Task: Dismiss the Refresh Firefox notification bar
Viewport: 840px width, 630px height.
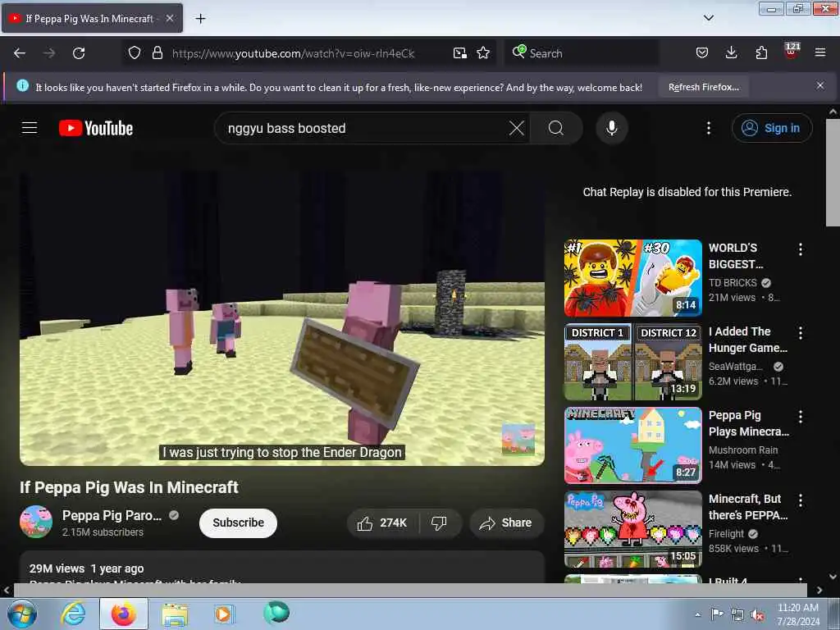Action: [820, 85]
